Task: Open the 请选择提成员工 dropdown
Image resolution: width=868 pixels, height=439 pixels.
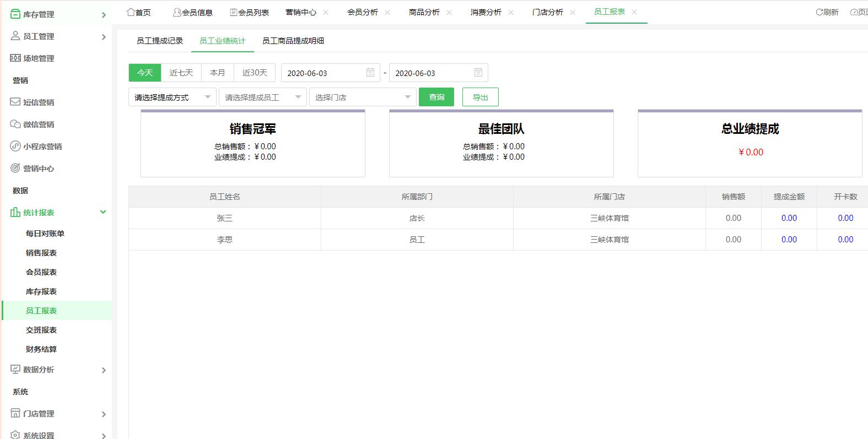Action: pos(262,97)
